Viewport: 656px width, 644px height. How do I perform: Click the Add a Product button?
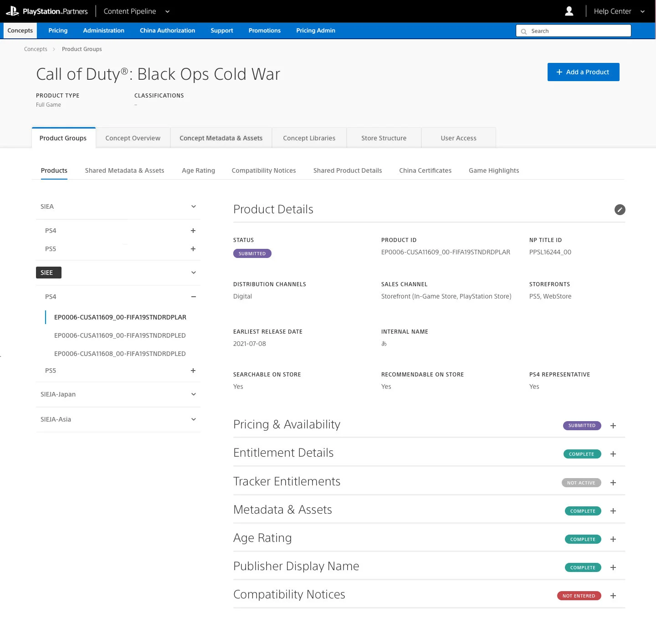(x=584, y=72)
